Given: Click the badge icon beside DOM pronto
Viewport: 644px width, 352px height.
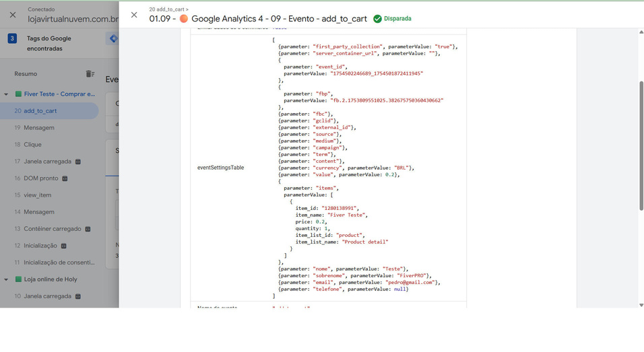Looking at the screenshot, I should [x=65, y=178].
